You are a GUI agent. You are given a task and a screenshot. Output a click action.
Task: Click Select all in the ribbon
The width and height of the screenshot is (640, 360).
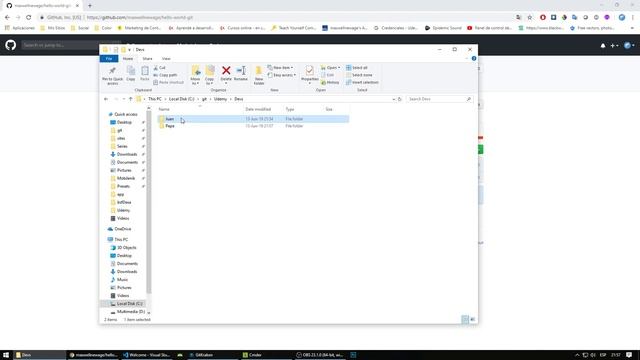point(357,68)
